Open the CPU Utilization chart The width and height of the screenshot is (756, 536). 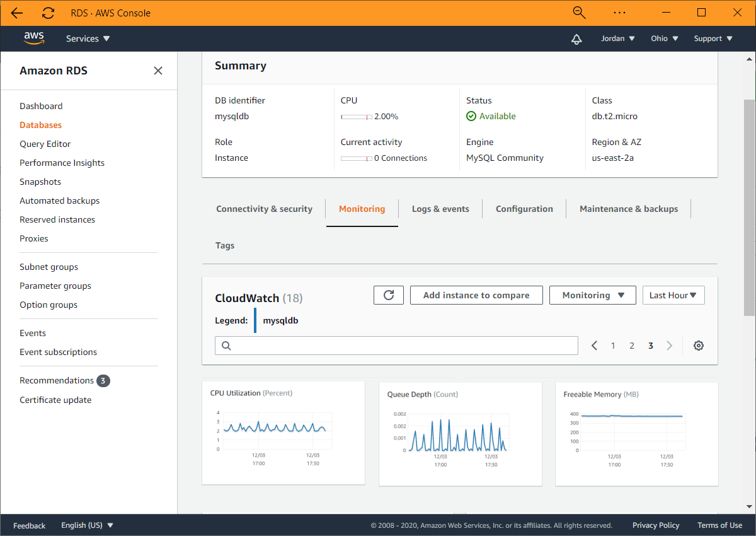[x=283, y=433]
